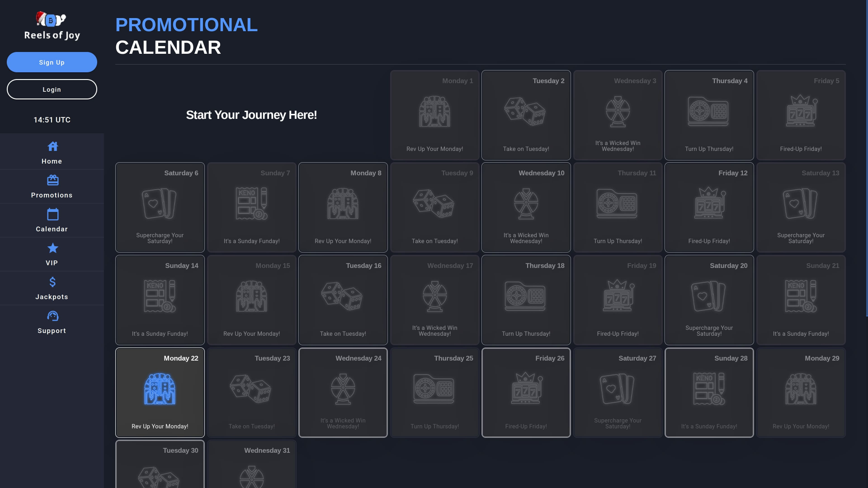Click the 14:51 UTC clock display
Viewport: 868px width, 488px height.
52,120
